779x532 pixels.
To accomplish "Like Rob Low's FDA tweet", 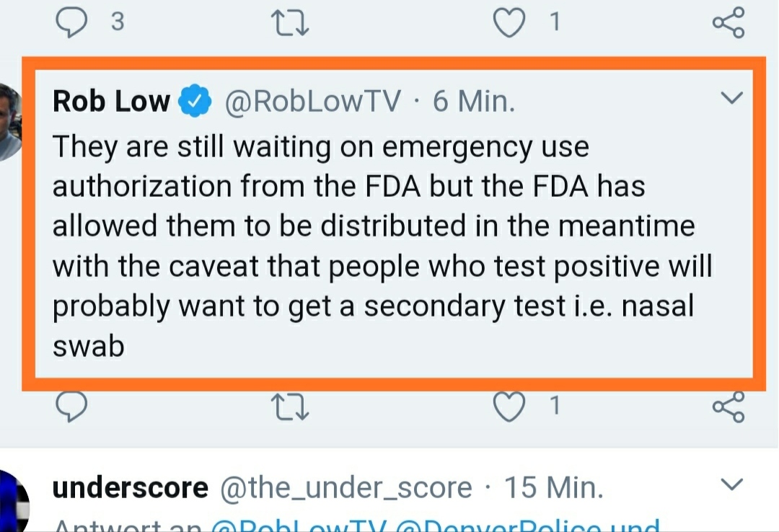I will [x=510, y=407].
